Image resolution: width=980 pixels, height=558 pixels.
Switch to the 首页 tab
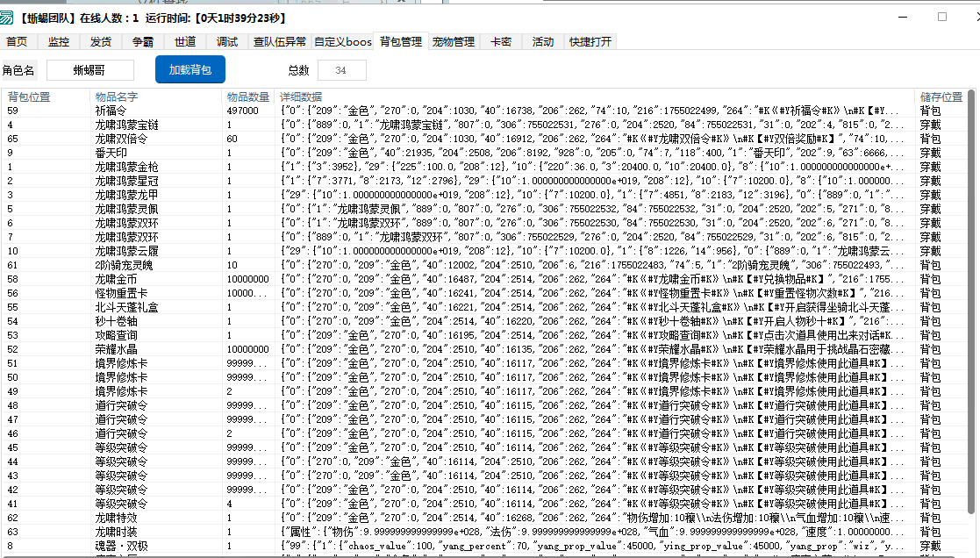(x=17, y=41)
